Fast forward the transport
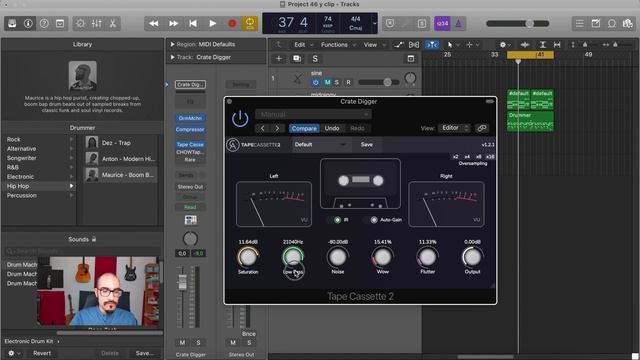Image resolution: width=640 pixels, height=360 pixels. (173, 24)
